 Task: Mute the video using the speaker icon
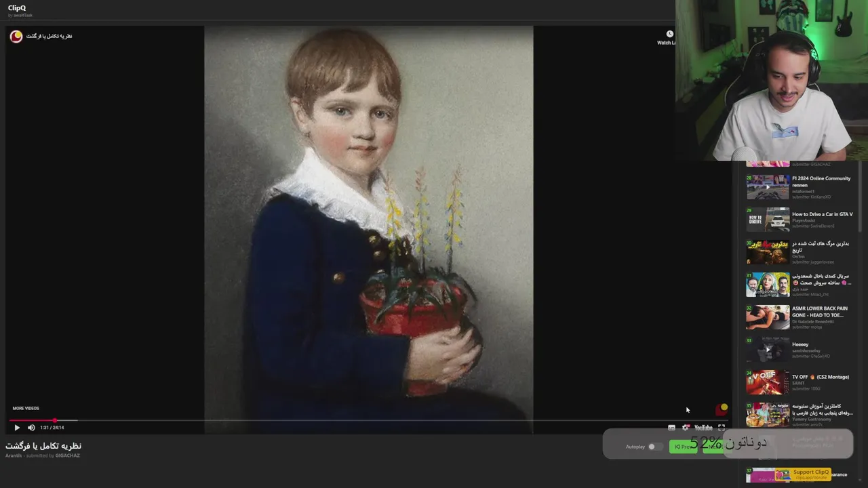(x=31, y=428)
